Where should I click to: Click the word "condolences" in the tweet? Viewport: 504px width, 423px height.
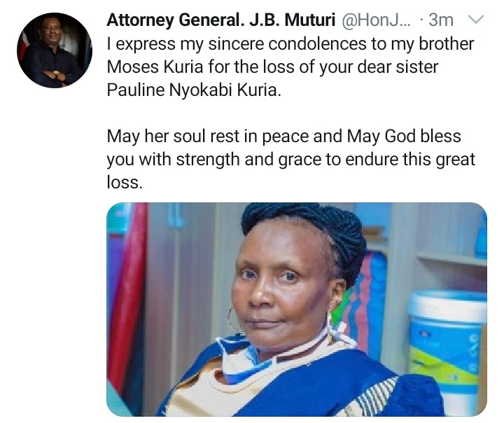point(317,44)
